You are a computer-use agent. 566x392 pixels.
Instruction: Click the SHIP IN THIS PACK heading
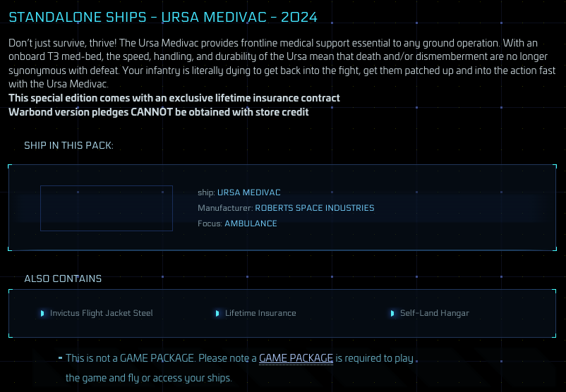tap(68, 145)
